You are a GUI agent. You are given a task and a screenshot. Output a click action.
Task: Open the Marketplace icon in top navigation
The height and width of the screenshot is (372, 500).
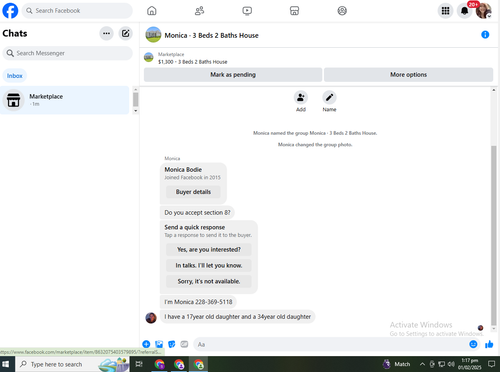(294, 11)
